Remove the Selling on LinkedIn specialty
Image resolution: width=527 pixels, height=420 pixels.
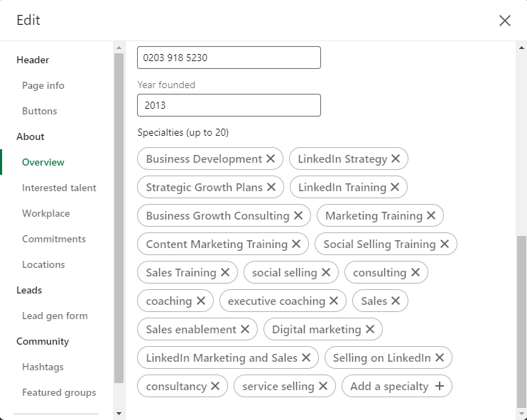pyautogui.click(x=440, y=358)
